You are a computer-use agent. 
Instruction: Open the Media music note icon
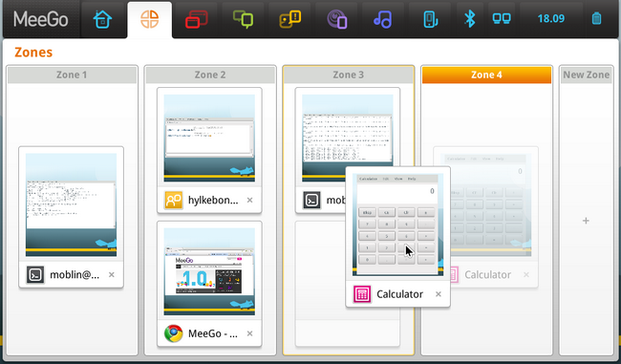click(x=382, y=19)
